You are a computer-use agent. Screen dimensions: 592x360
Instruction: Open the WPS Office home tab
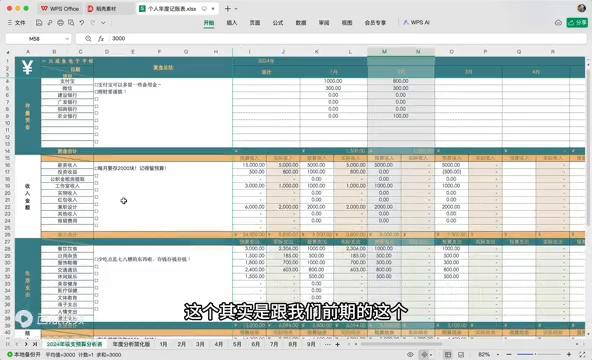[60, 8]
